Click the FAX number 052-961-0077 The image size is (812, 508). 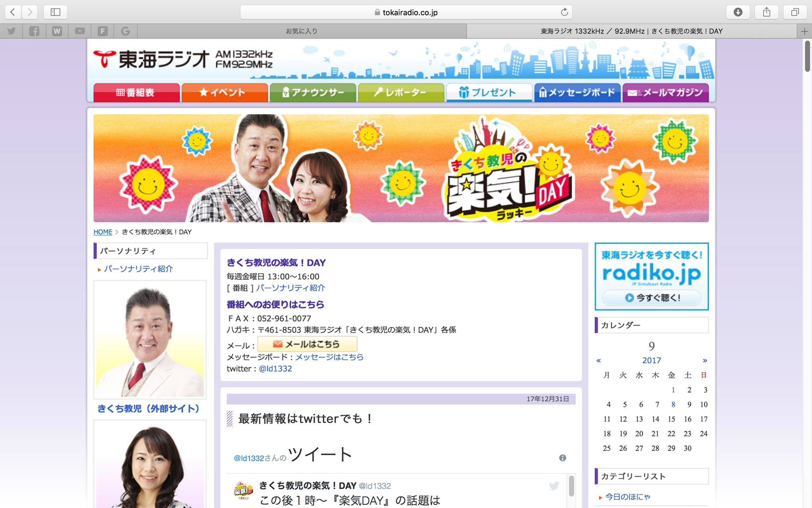pyautogui.click(x=284, y=318)
